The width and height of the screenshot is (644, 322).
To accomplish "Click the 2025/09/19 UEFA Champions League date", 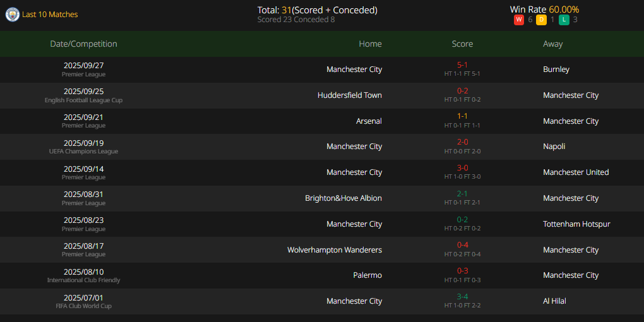I will coord(83,143).
